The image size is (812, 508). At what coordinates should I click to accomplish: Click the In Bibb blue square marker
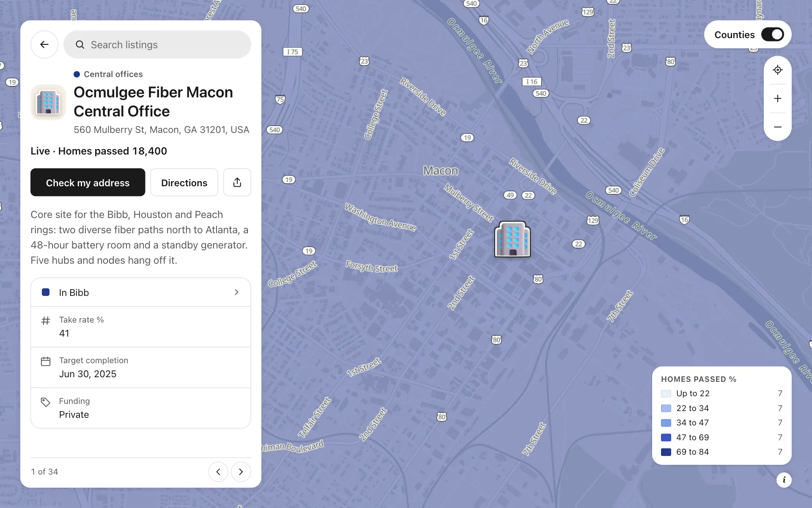pyautogui.click(x=46, y=292)
